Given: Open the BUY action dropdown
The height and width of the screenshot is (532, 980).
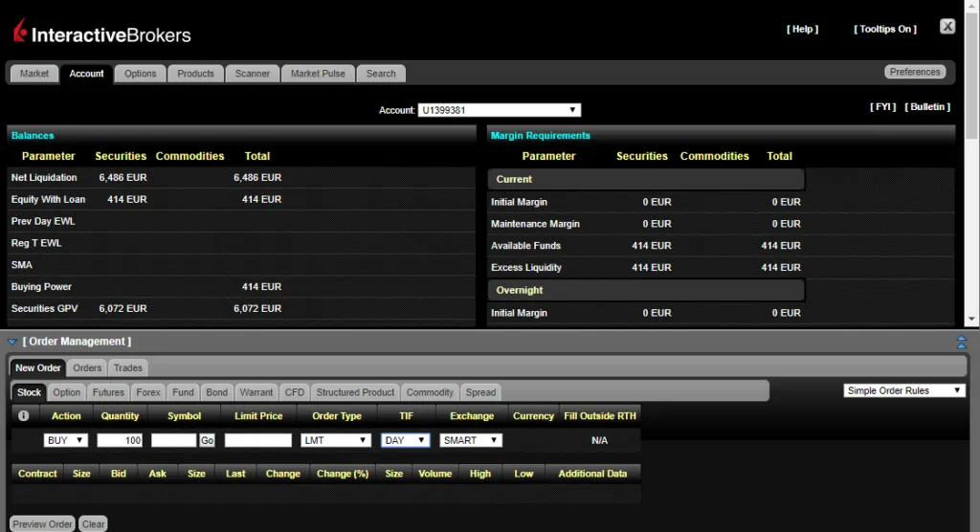Looking at the screenshot, I should [66, 440].
